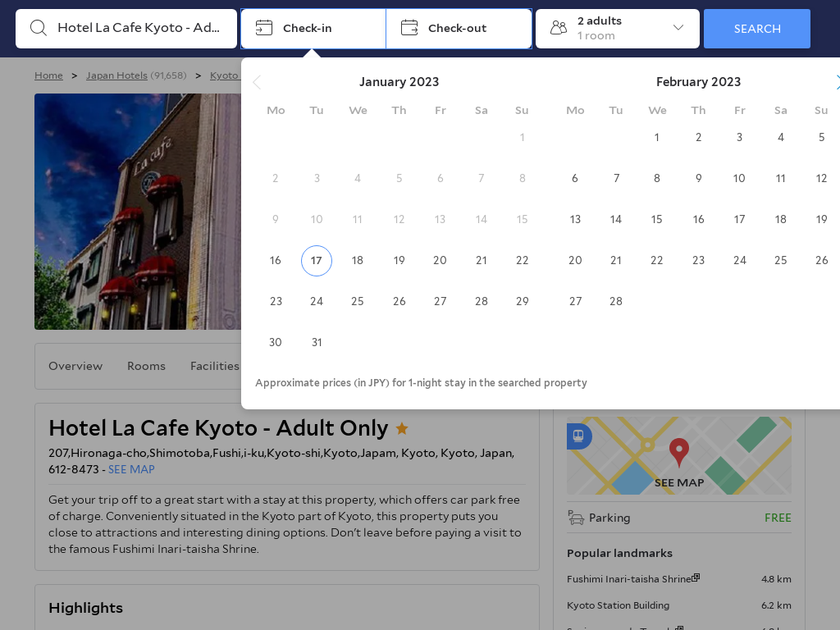Click the parking car icon

(576, 518)
